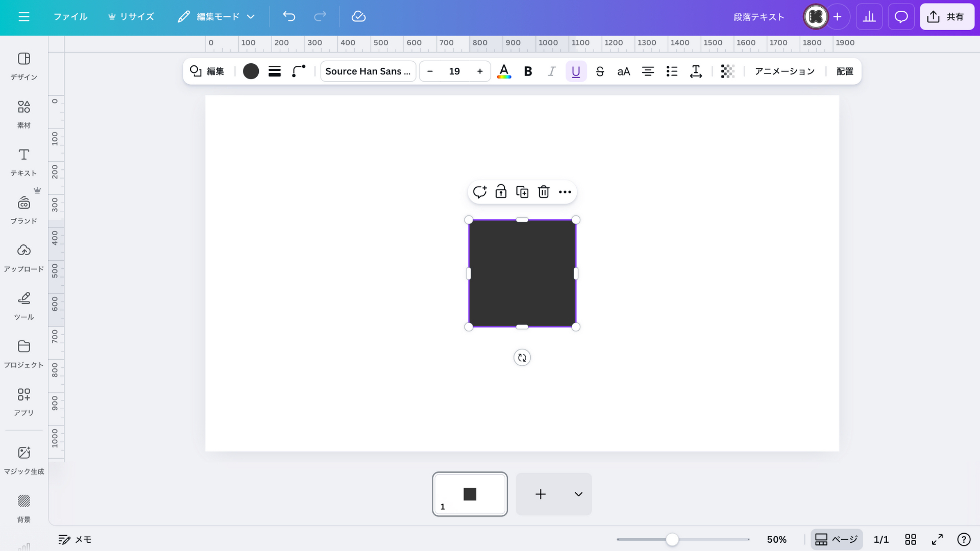Click the font size field showing 19

click(x=454, y=71)
